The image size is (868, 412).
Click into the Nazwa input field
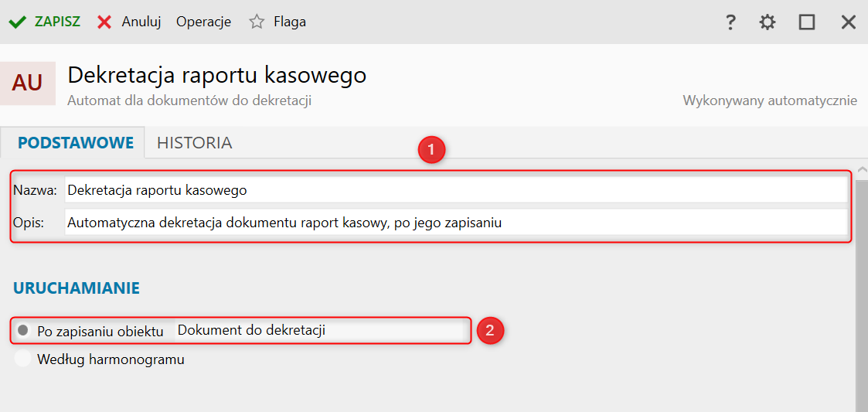(x=454, y=189)
